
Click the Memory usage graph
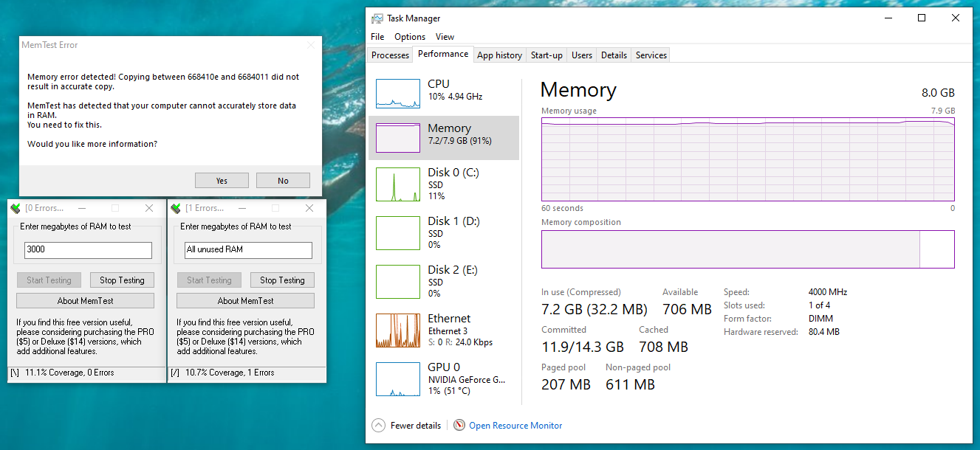click(748, 158)
